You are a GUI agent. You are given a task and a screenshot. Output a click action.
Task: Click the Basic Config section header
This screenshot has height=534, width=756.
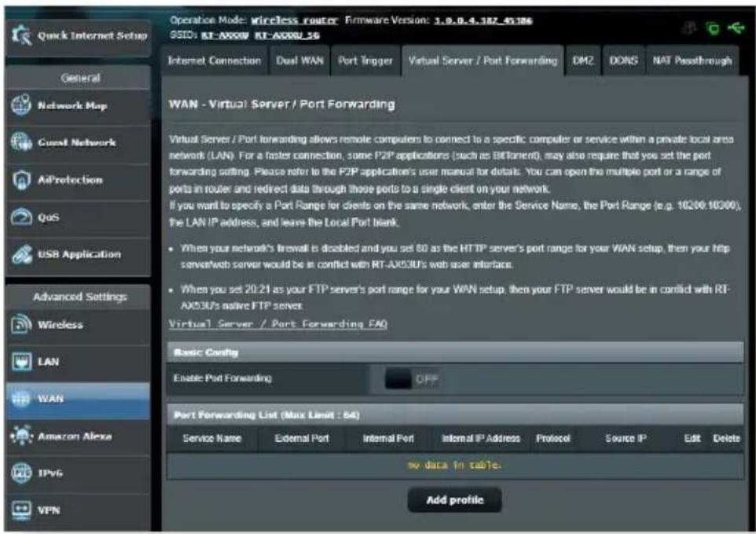(x=455, y=352)
